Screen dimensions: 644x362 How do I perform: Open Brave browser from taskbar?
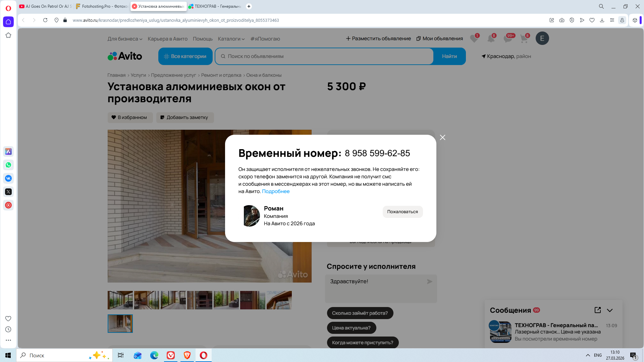[187, 355]
